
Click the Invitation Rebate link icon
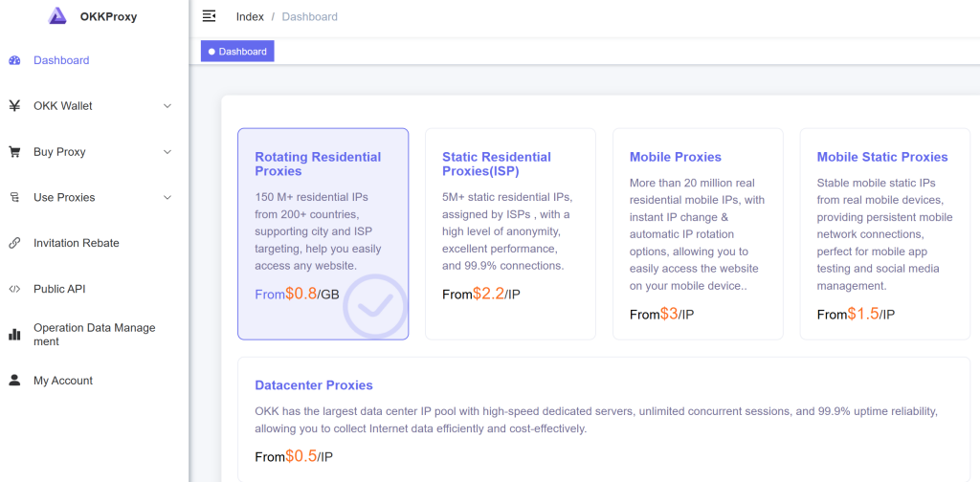tap(14, 243)
